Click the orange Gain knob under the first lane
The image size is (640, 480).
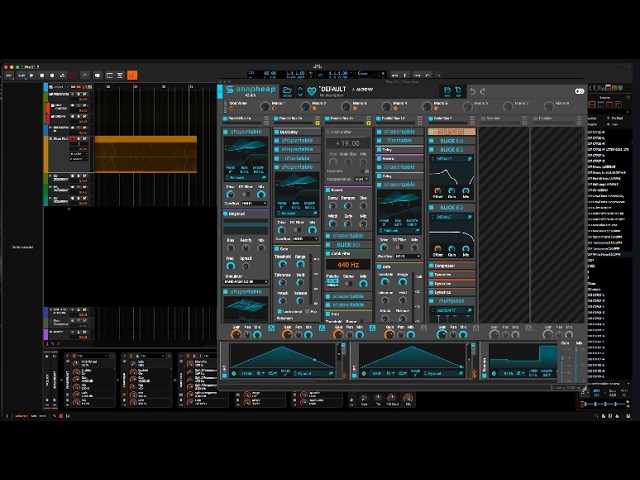[x=236, y=335]
